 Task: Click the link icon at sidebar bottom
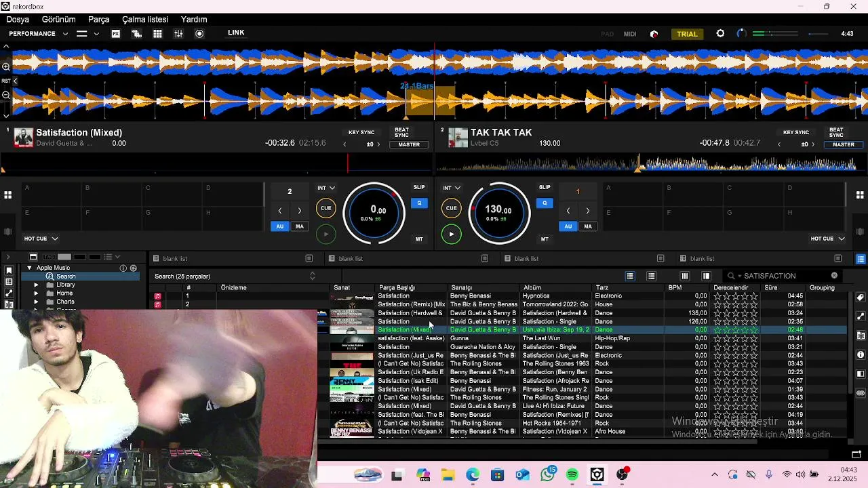(861, 392)
